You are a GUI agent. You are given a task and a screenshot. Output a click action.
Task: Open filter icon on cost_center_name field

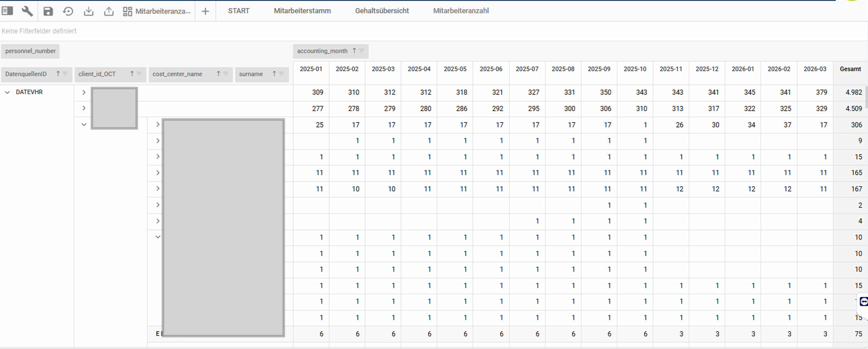[x=225, y=74]
